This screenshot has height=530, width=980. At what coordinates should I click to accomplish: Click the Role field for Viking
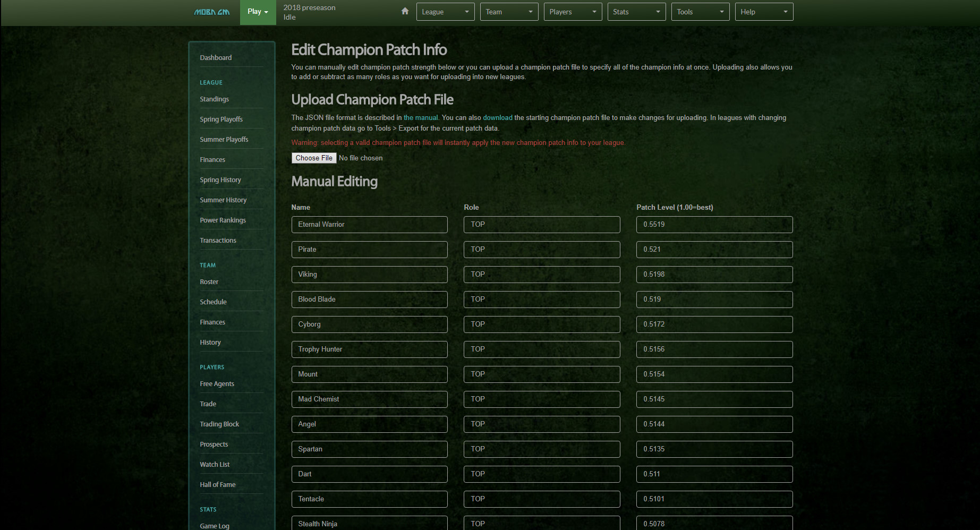pos(541,275)
